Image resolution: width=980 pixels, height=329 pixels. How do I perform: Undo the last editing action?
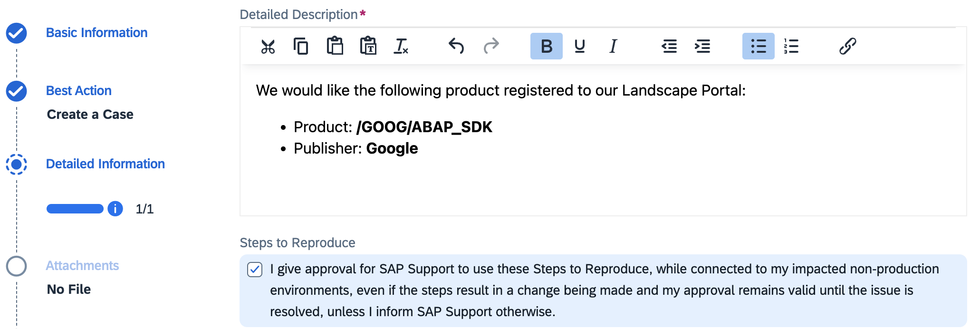coord(456,46)
